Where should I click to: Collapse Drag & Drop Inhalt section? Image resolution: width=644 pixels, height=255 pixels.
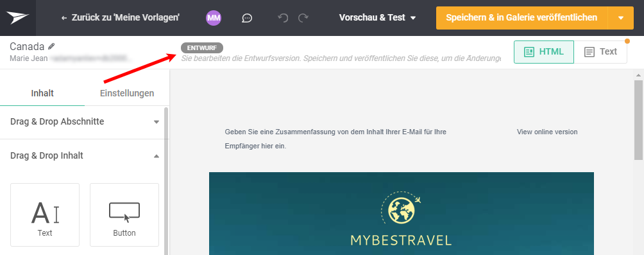point(84,156)
